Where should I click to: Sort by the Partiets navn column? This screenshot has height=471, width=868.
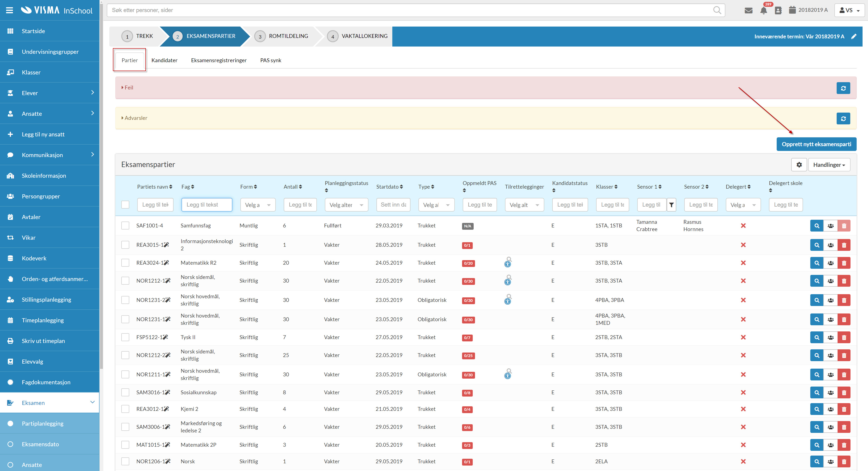(x=155, y=187)
